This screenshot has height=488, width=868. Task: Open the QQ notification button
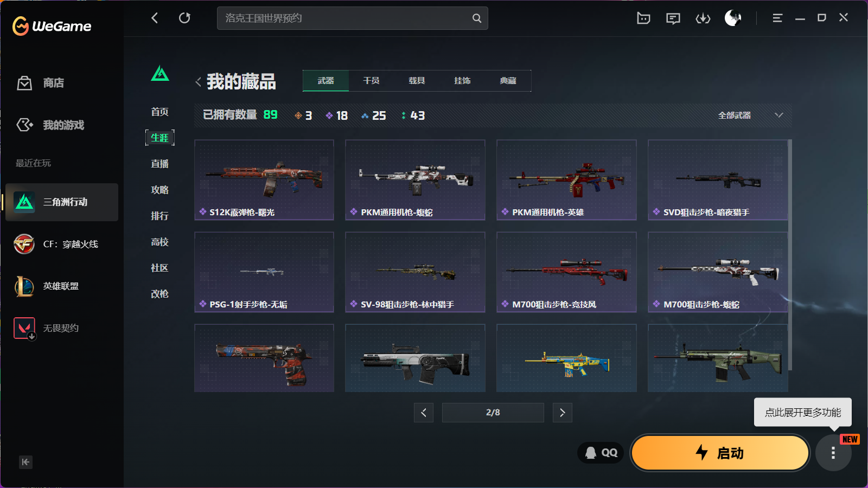[x=601, y=453]
